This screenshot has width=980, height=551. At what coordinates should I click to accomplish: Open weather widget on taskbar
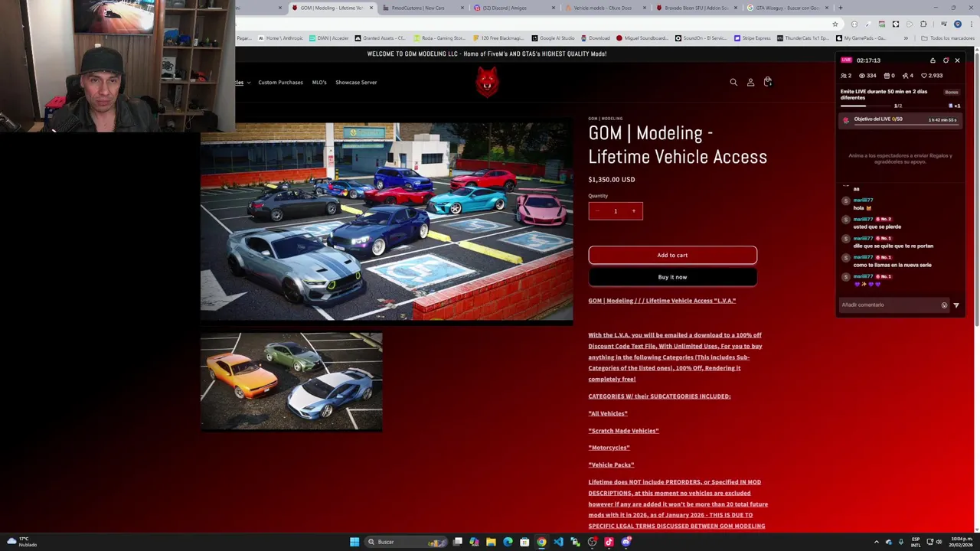click(x=21, y=542)
